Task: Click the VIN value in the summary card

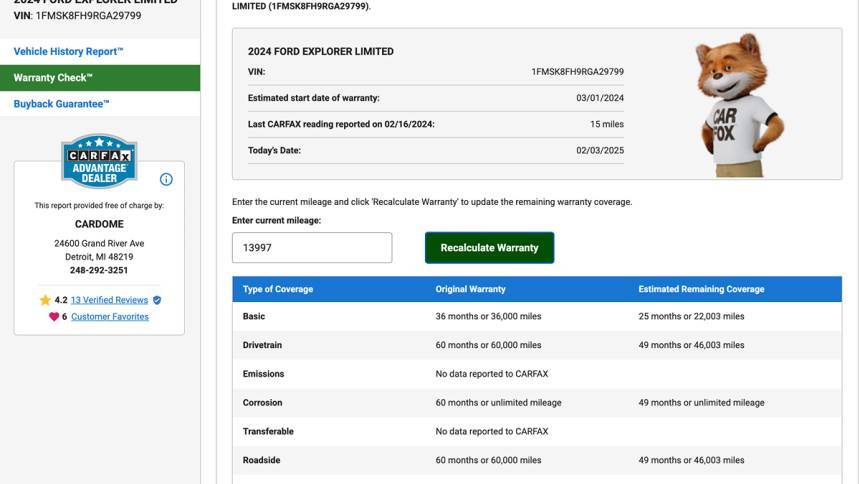Action: [577, 72]
